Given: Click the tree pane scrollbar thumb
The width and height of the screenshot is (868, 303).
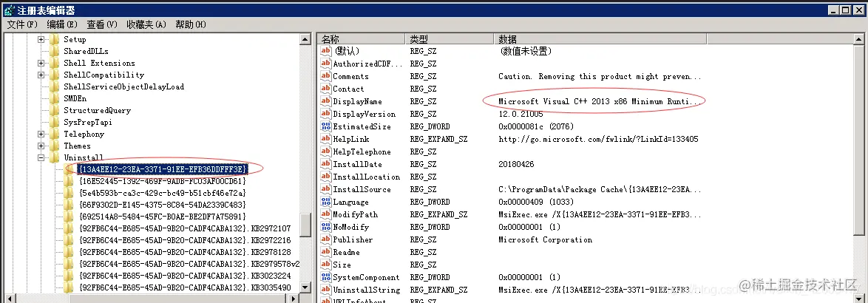Looking at the screenshot, I should point(305,224).
